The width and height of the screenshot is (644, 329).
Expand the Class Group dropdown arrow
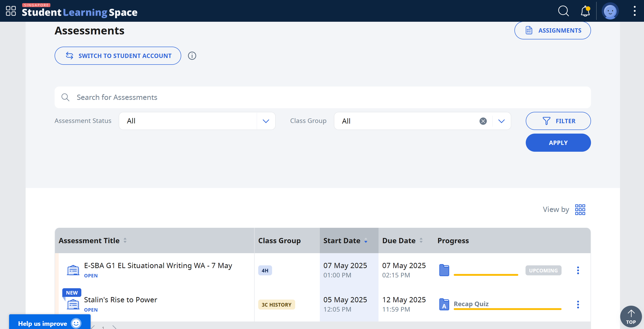[501, 121]
